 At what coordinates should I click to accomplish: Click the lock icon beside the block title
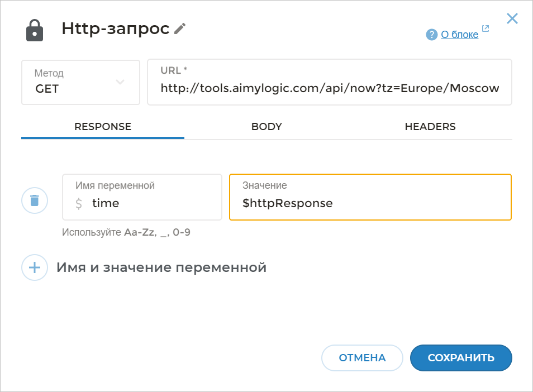pyautogui.click(x=34, y=30)
